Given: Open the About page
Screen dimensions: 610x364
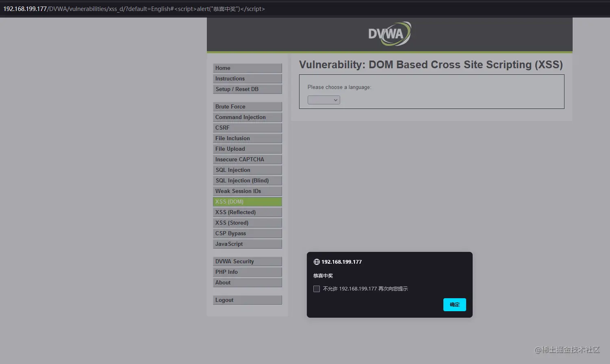Looking at the screenshot, I should pyautogui.click(x=247, y=282).
